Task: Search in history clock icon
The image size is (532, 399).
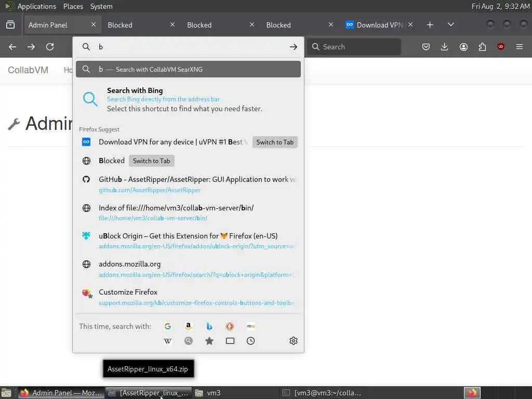Action: click(x=251, y=341)
